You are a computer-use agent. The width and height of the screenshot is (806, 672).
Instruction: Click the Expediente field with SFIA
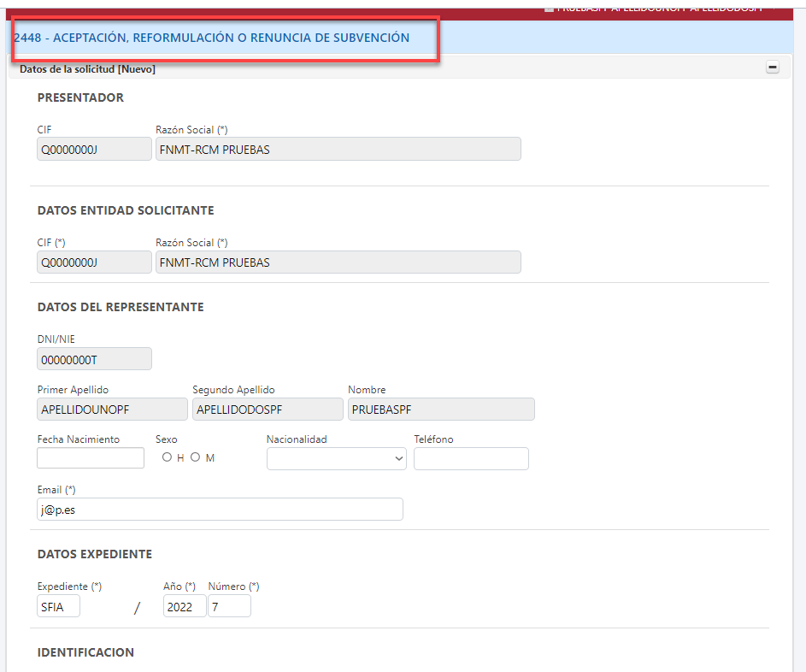pos(58,607)
